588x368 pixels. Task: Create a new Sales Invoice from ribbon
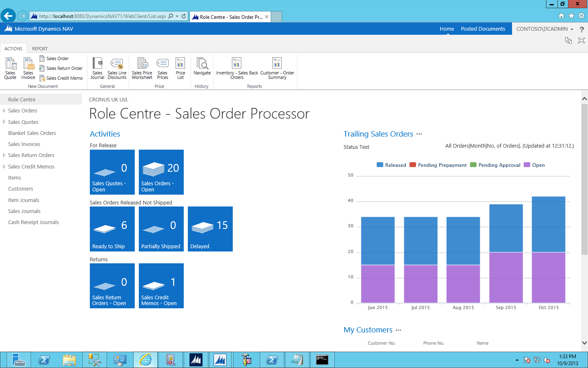[28, 68]
